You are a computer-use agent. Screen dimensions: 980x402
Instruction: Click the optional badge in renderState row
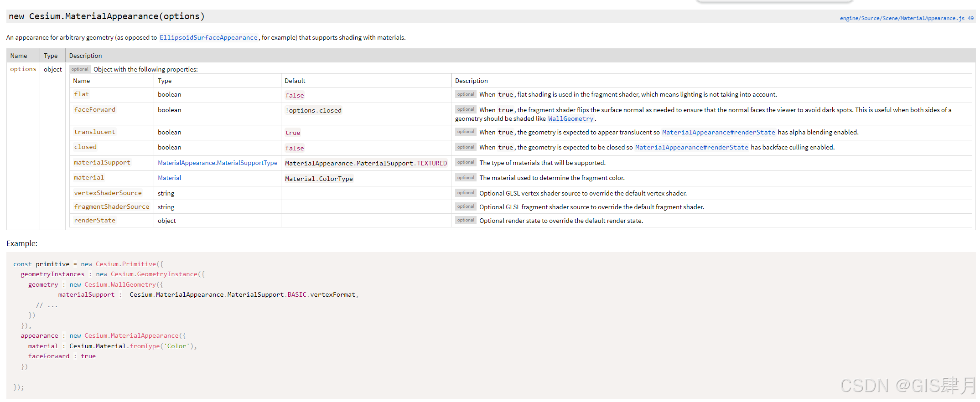(x=466, y=221)
